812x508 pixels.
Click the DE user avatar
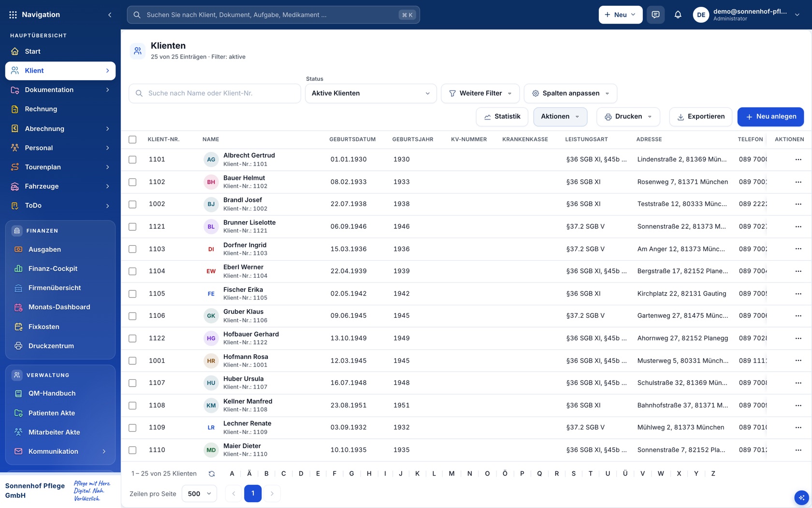[x=701, y=15]
